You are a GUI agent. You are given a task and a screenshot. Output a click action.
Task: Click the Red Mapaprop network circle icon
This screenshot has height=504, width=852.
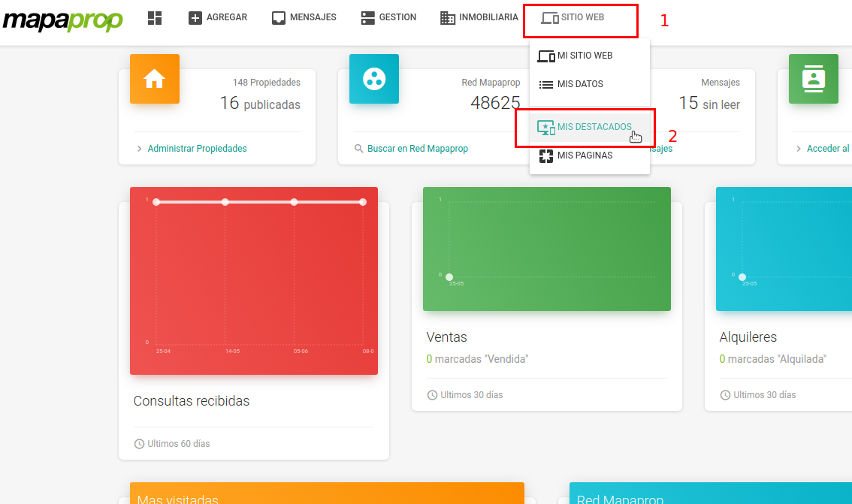point(374,79)
